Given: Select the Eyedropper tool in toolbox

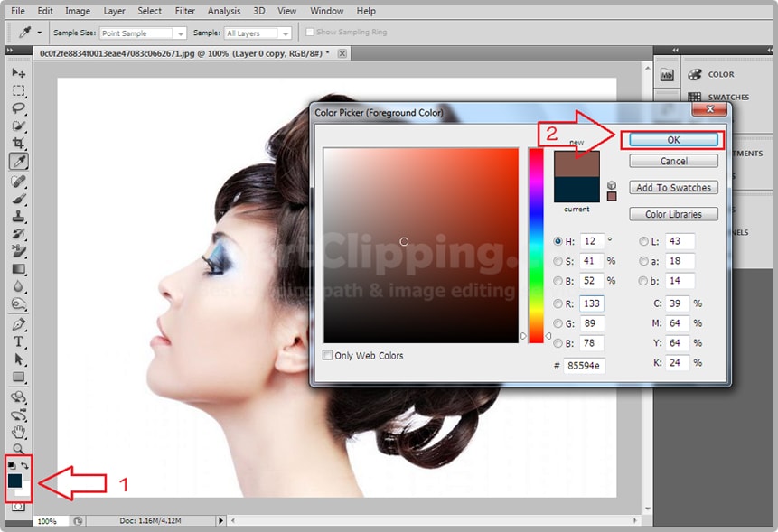Looking at the screenshot, I should (18, 162).
